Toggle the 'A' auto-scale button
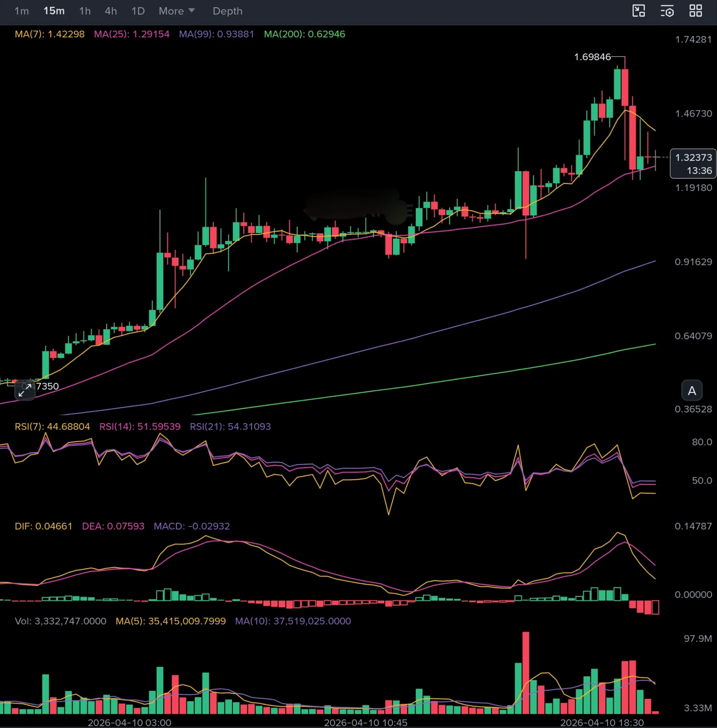 click(692, 391)
